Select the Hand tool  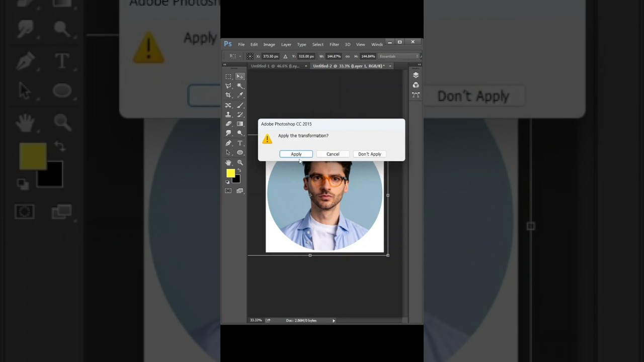tap(228, 162)
